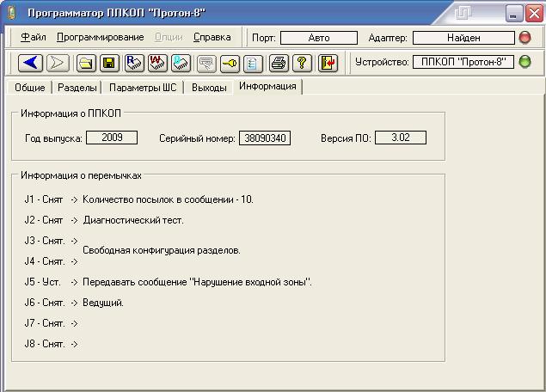Click the jumper label "J6 - Снят."
546x392 pixels.
point(45,303)
